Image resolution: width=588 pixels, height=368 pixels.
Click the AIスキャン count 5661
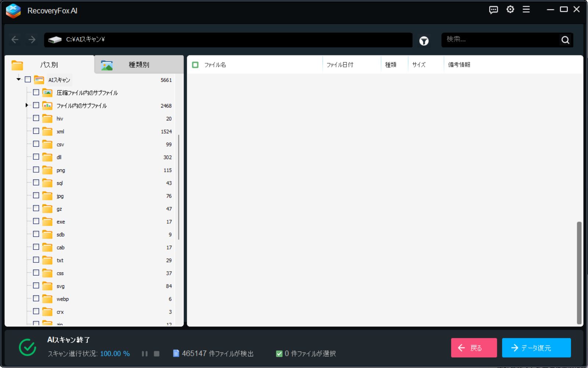click(x=166, y=80)
